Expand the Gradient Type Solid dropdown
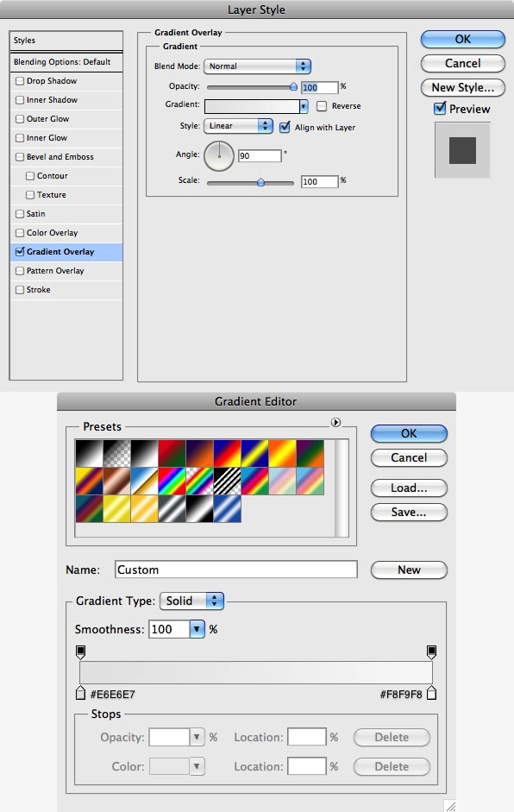Image resolution: width=514 pixels, height=812 pixels. tap(192, 601)
